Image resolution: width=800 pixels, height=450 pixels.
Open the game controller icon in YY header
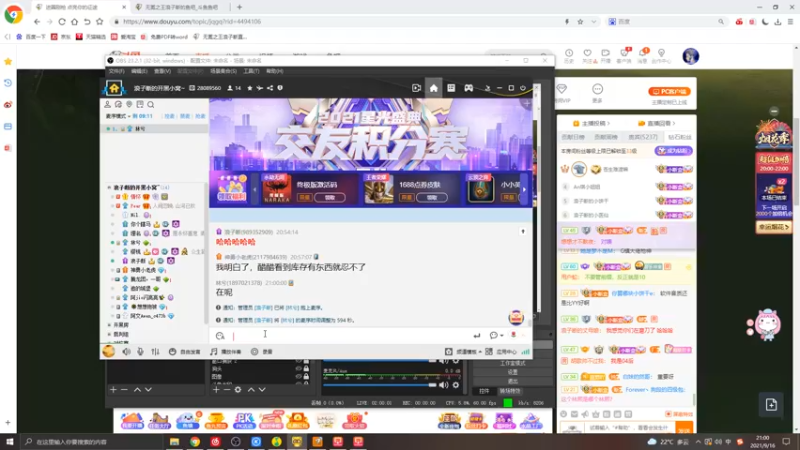tap(468, 88)
